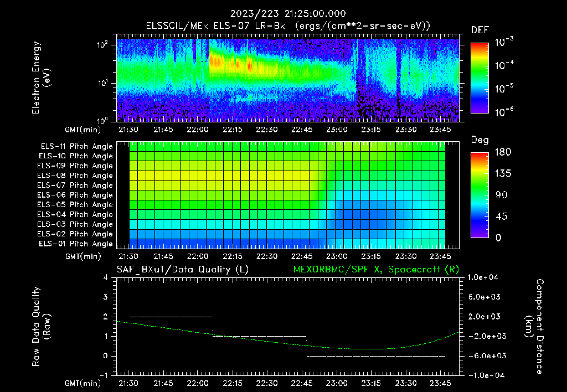Click the 6.0e+03 right axis value
Viewport: 567px width, 392px height.
[x=484, y=297]
